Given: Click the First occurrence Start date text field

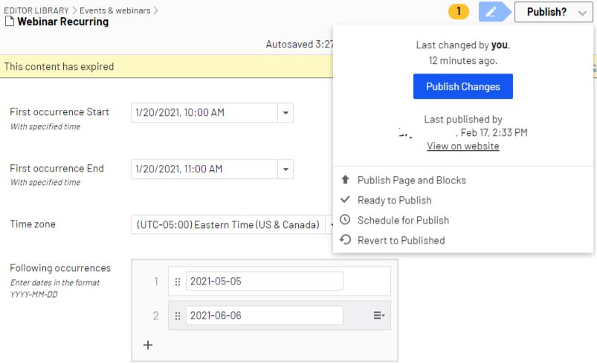Looking at the screenshot, I should (204, 114).
